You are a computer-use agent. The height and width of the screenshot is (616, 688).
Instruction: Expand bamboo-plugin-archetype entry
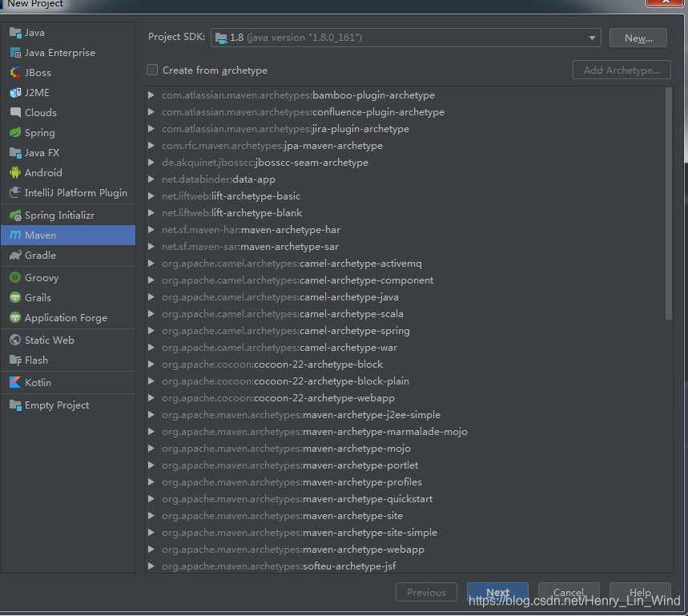(151, 95)
